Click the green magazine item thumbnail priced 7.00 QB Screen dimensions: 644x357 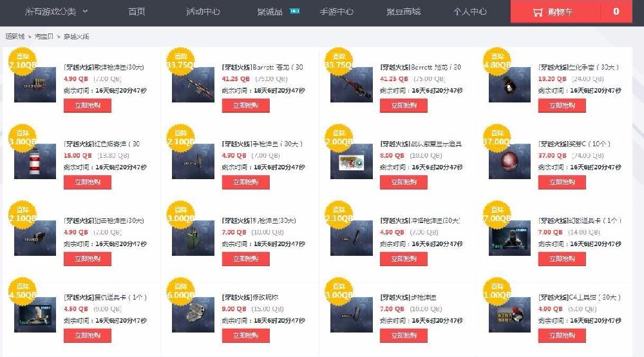(x=193, y=238)
